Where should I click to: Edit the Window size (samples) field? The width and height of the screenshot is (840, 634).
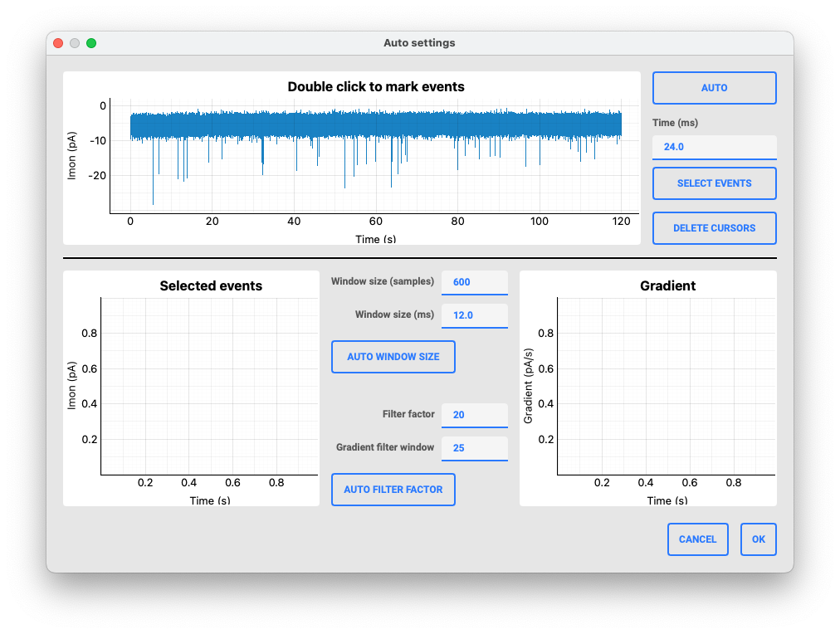coord(474,282)
